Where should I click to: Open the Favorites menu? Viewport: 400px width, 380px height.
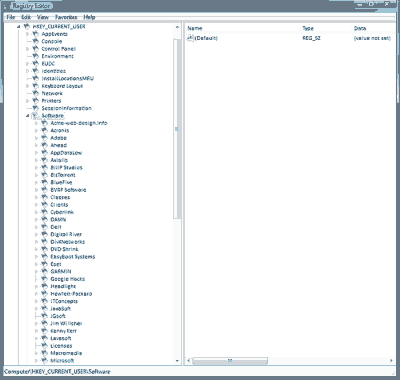tap(66, 17)
